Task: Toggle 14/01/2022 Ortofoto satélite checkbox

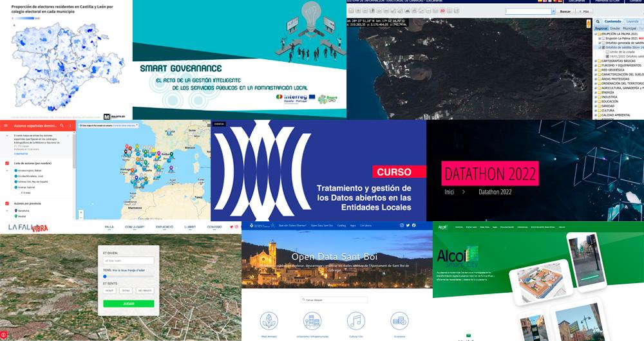Action: (607, 56)
